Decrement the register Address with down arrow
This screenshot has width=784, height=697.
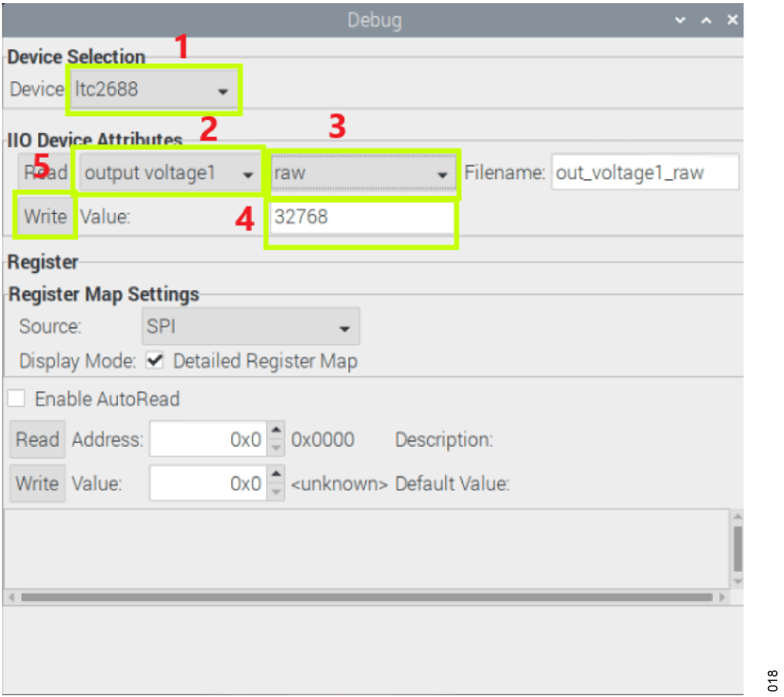tap(276, 448)
